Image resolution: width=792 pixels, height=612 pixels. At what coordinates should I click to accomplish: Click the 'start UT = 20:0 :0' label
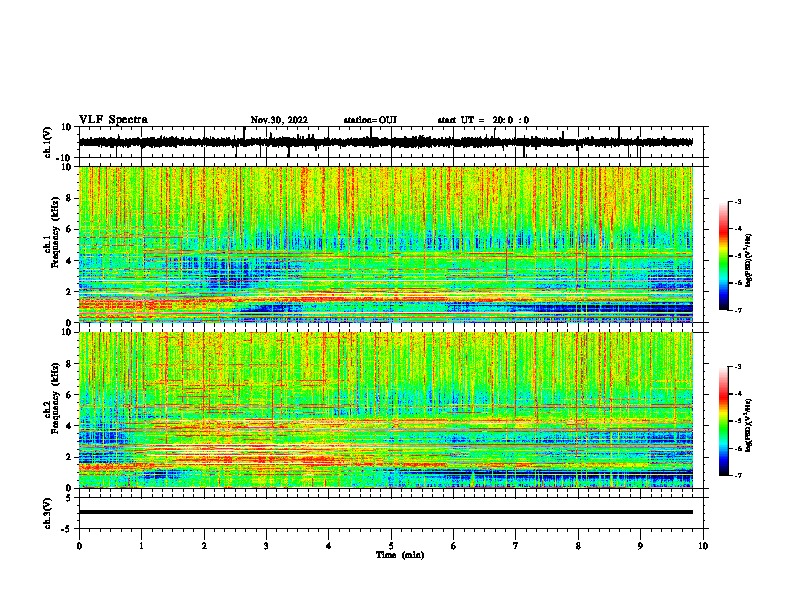[483, 120]
